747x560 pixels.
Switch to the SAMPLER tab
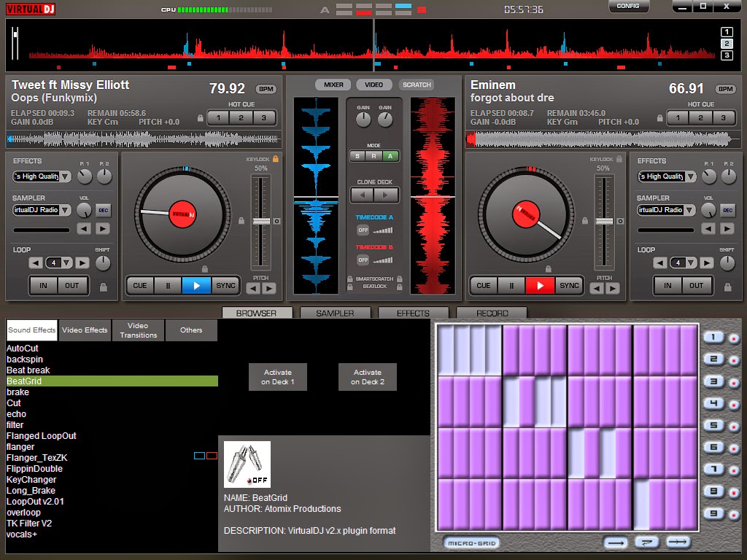tap(336, 312)
